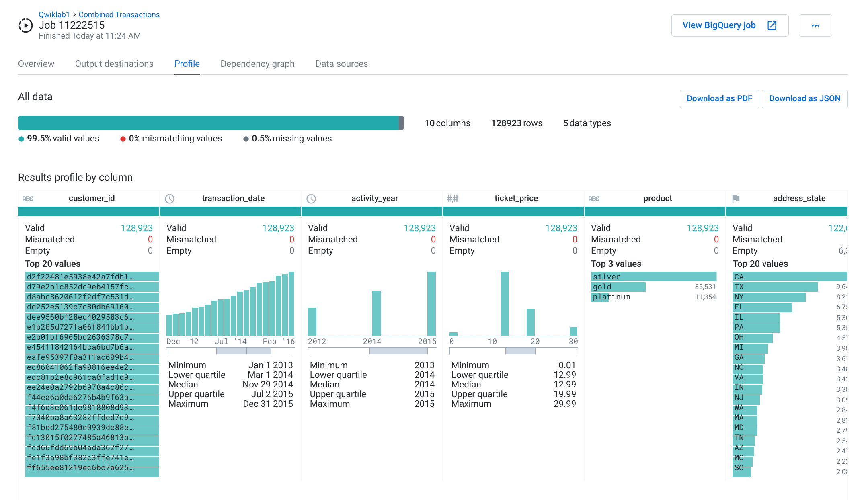Open the more options menu
The width and height of the screenshot is (868, 500).
(815, 25)
